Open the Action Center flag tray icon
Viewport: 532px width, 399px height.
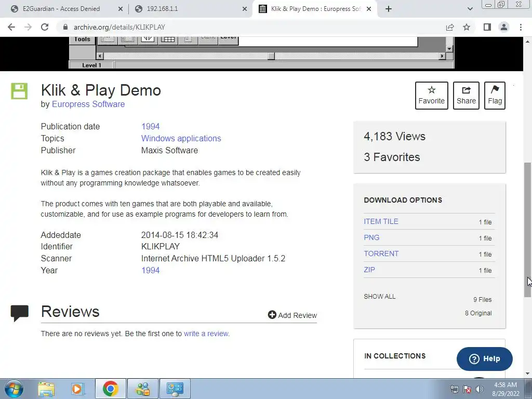pos(467,389)
